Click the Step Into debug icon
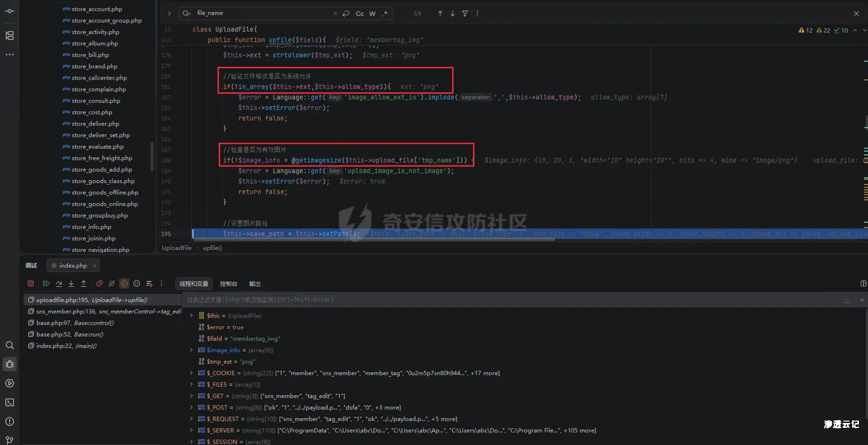Image resolution: width=868 pixels, height=445 pixels. (x=71, y=283)
